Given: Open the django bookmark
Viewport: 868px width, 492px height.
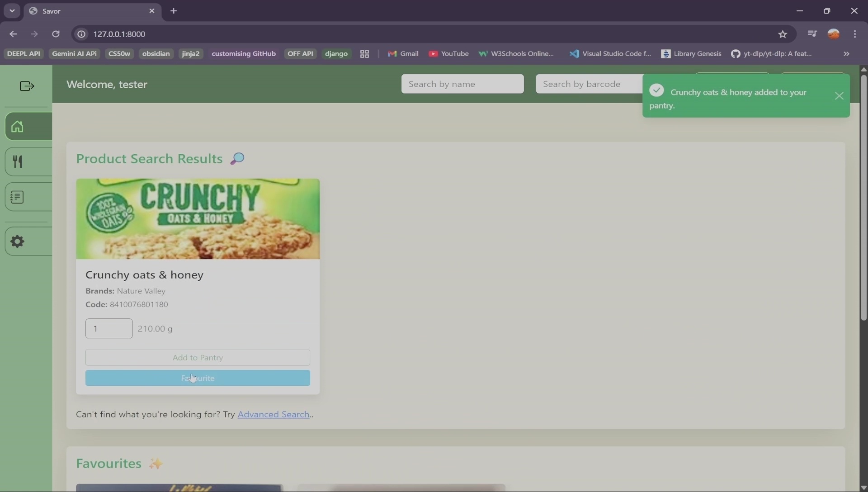Looking at the screenshot, I should tap(336, 53).
